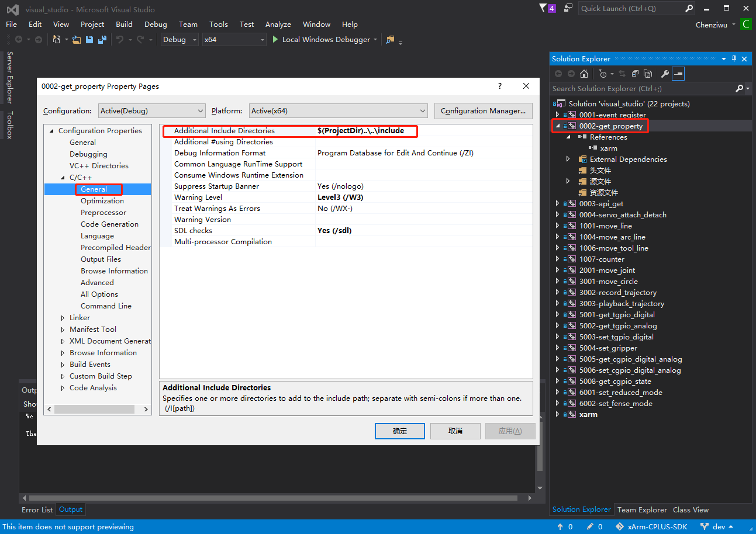Click the dev branch icon in status bar
The image size is (756, 534).
(x=705, y=526)
